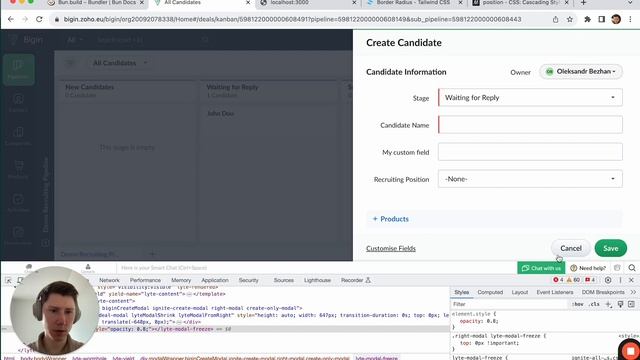Screen dimensions: 640x360
Task: Toggle the :hov element state panel
Action: click(577, 304)
